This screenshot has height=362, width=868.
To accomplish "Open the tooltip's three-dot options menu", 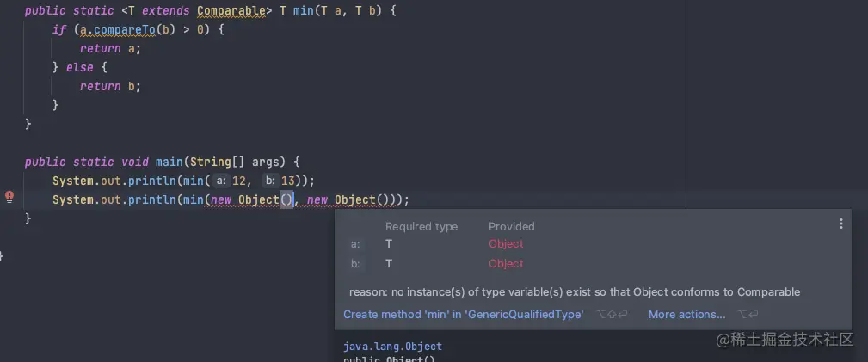I will (x=840, y=224).
